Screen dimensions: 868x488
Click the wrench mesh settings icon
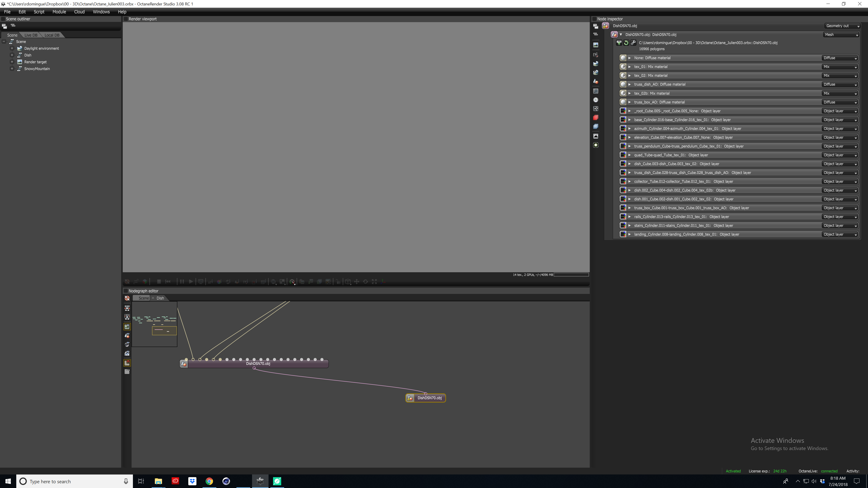tap(633, 43)
